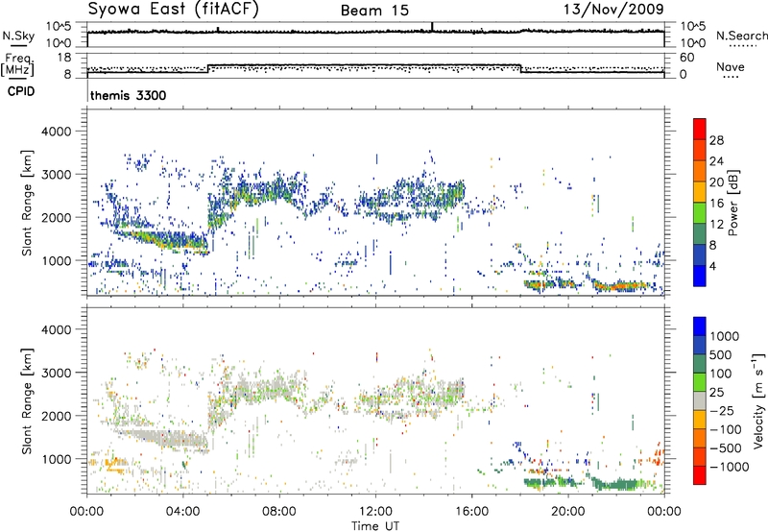Click the noise spike in the N.Sky trace
768x532 pixels.
432,27
